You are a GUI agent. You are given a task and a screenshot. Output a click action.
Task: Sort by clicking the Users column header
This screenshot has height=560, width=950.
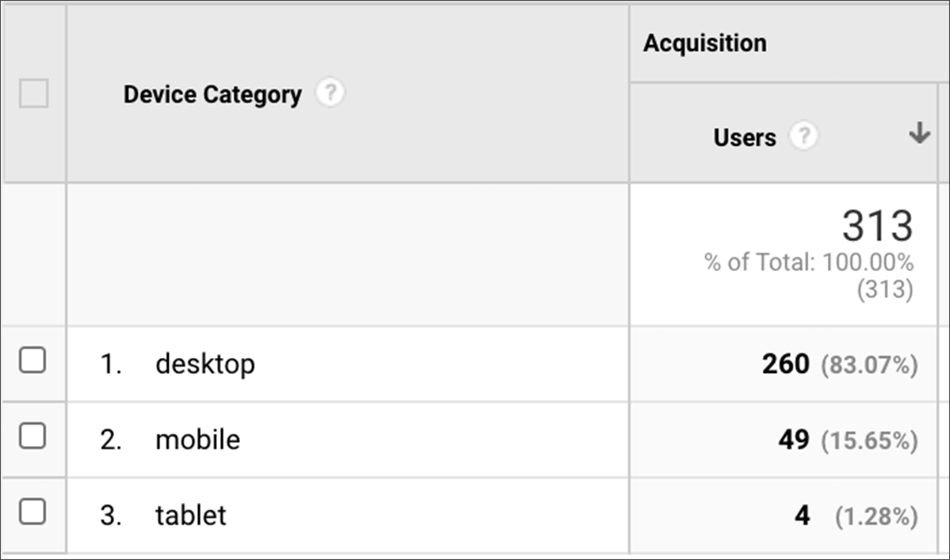pyautogui.click(x=743, y=136)
